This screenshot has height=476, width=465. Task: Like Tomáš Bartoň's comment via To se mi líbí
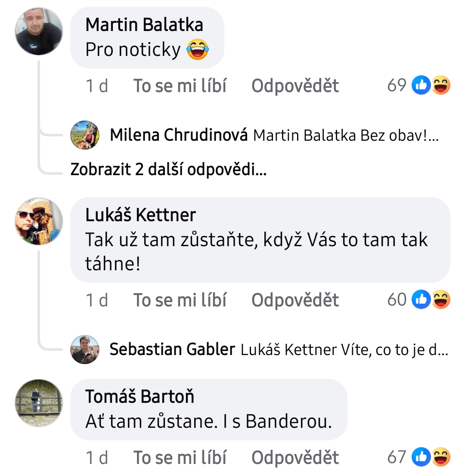180,457
